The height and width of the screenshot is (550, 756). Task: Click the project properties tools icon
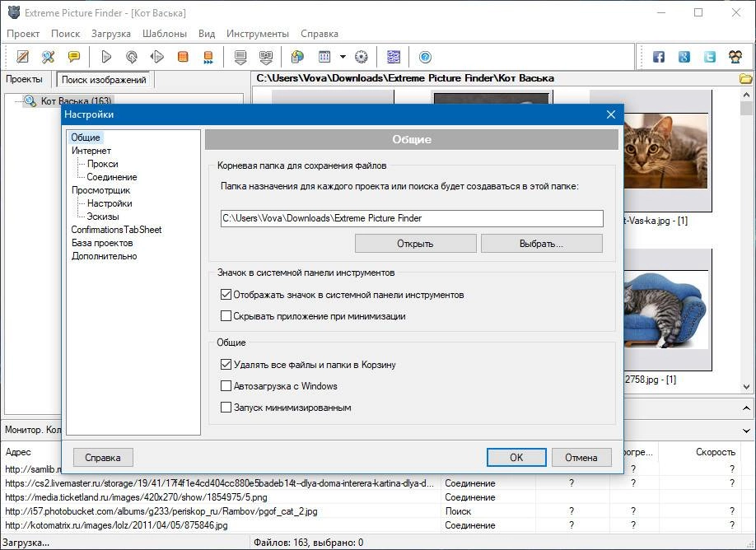(49, 57)
